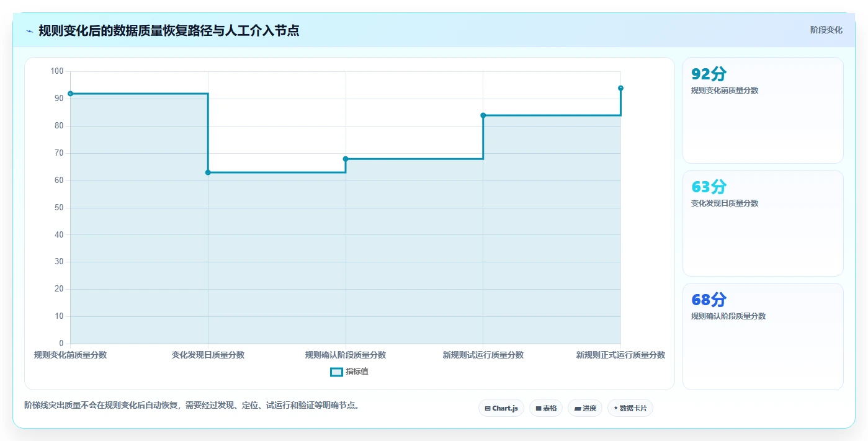Click the x-axis label 规则变化前质量分数

coord(70,355)
